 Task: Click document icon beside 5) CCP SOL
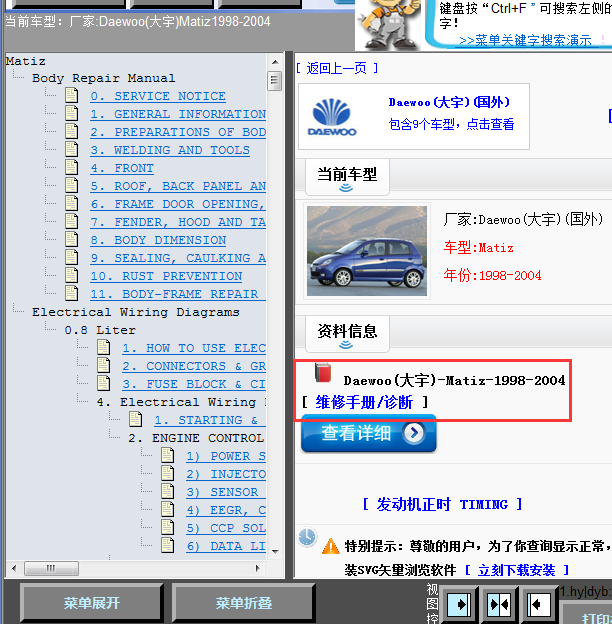pos(168,527)
